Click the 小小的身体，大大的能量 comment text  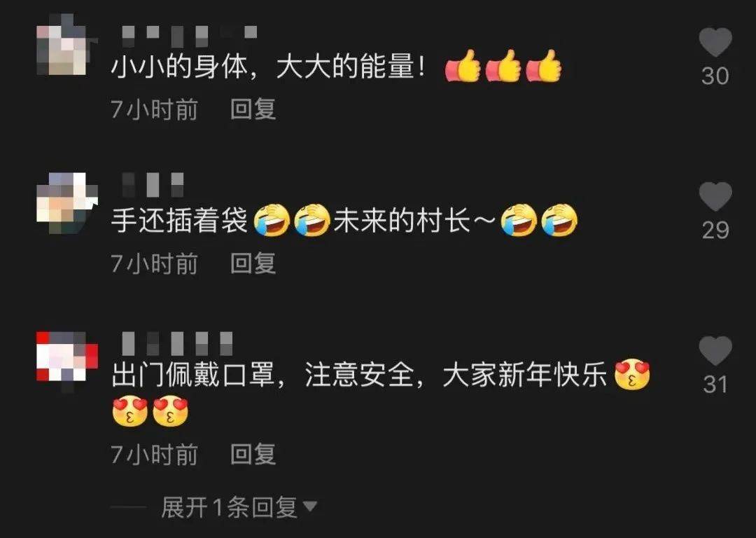pyautogui.click(x=268, y=67)
